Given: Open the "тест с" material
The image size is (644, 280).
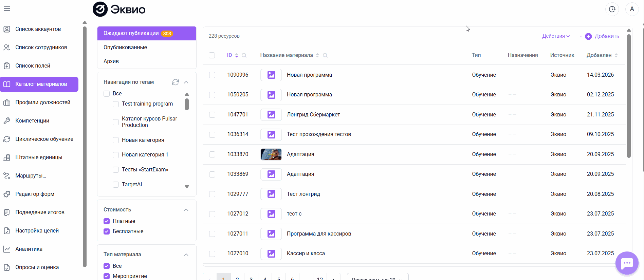Looking at the screenshot, I should pos(294,214).
